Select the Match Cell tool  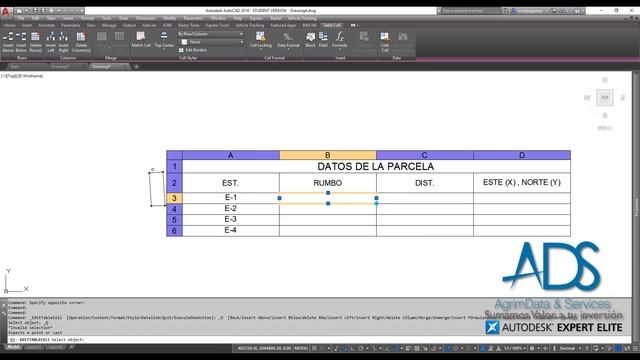click(x=141, y=40)
